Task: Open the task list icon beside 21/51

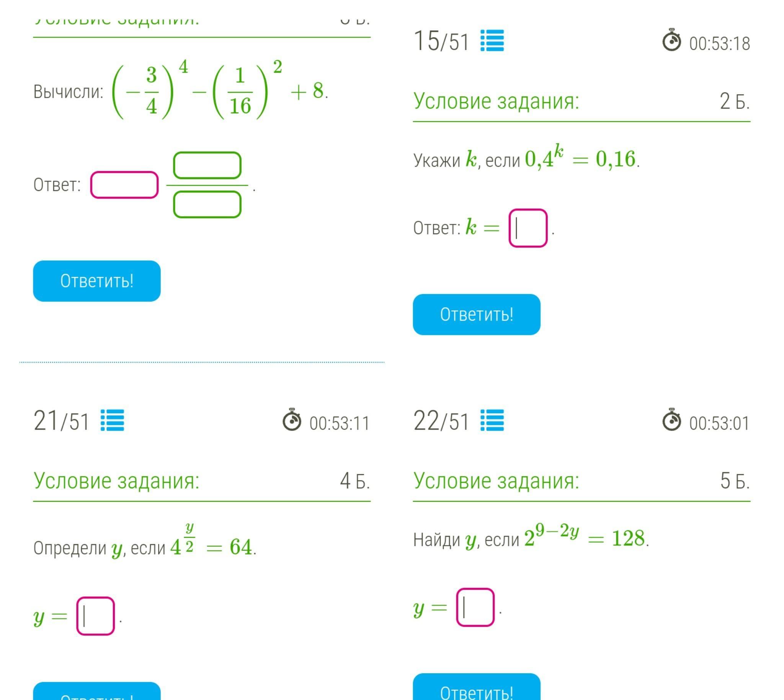Action: click(112, 420)
